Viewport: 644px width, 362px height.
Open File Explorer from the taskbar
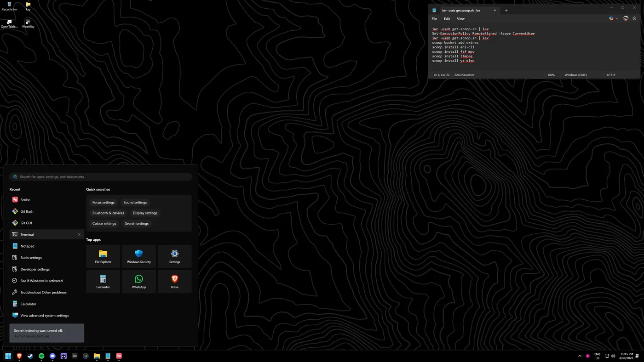pos(97,356)
